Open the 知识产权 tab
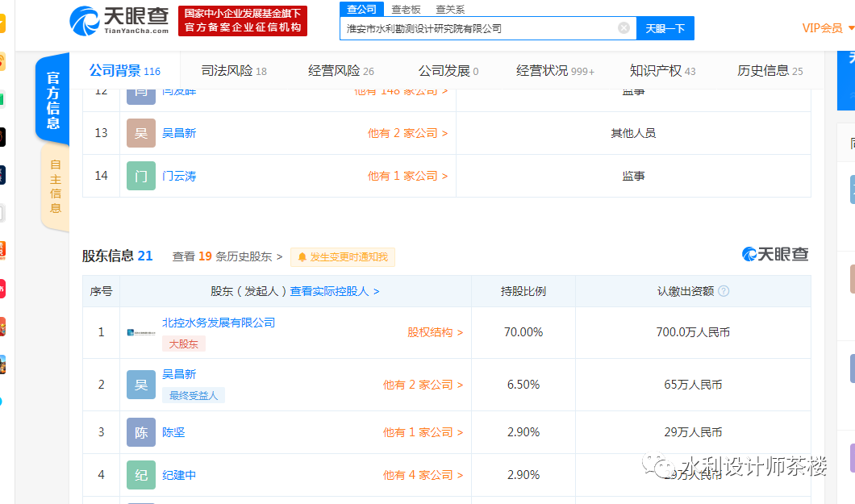Viewport: 855px width, 504px height. [662, 71]
